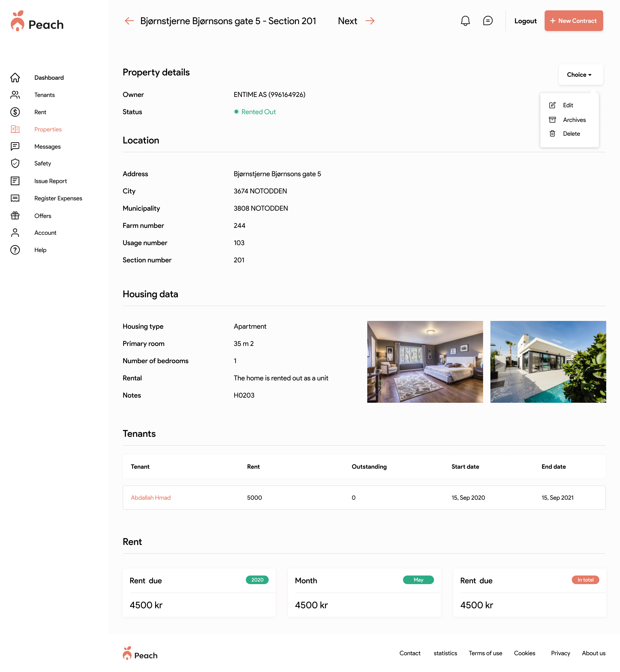Click the Terms of use footer link
Image resolution: width=620 pixels, height=672 pixels.
click(x=485, y=653)
